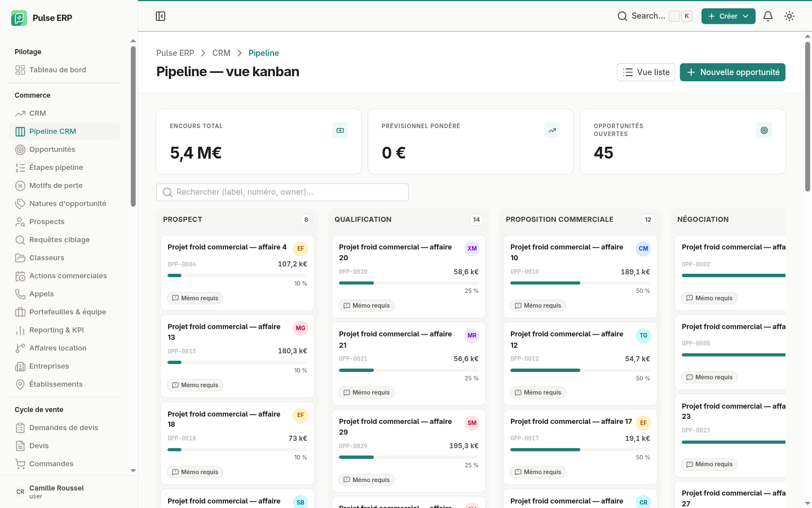Click Pulse ERP breadcrumb link
The image size is (812, 508).
[175, 53]
